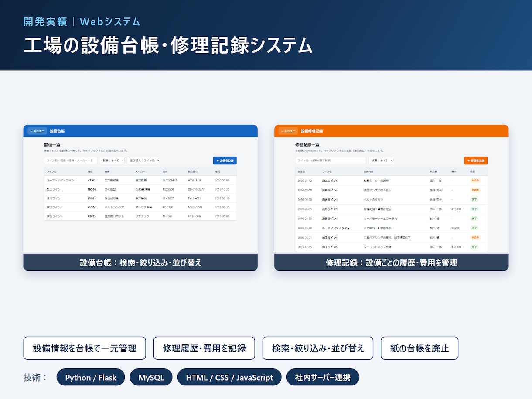This screenshot has width=532, height=399.
Task: Click the orange 修理を記録 button
Action: pos(476,160)
